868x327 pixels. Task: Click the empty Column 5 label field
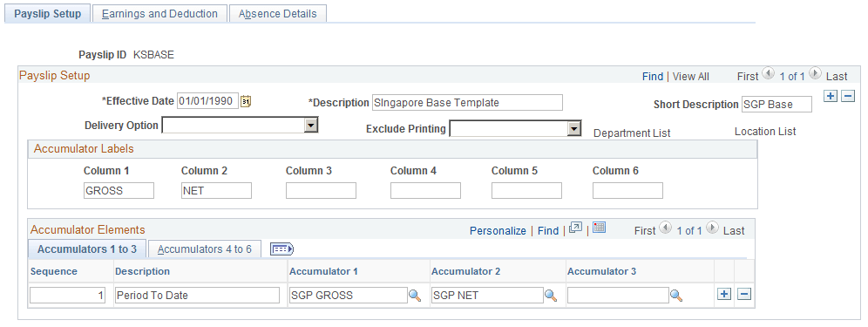pyautogui.click(x=526, y=191)
